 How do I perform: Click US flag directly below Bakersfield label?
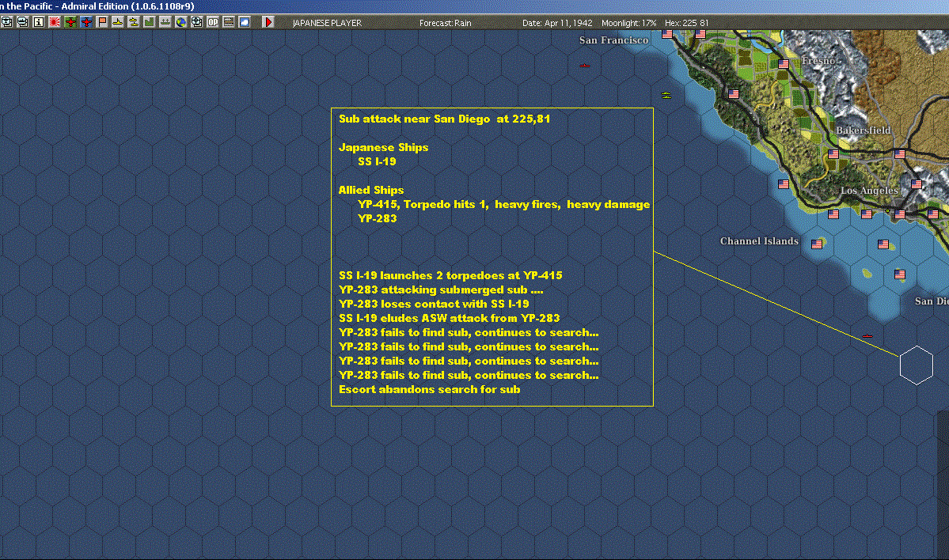(x=833, y=154)
